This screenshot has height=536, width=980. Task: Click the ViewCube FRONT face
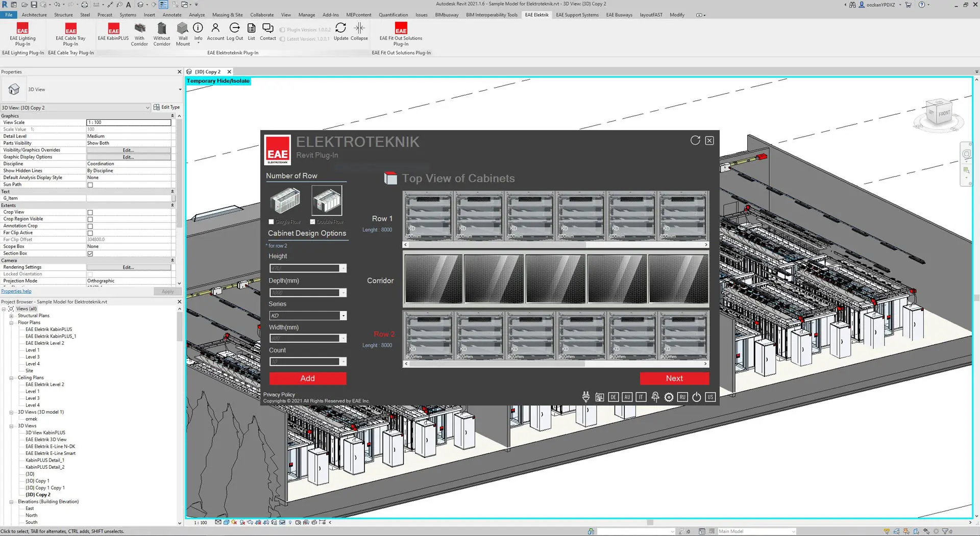[944, 113]
